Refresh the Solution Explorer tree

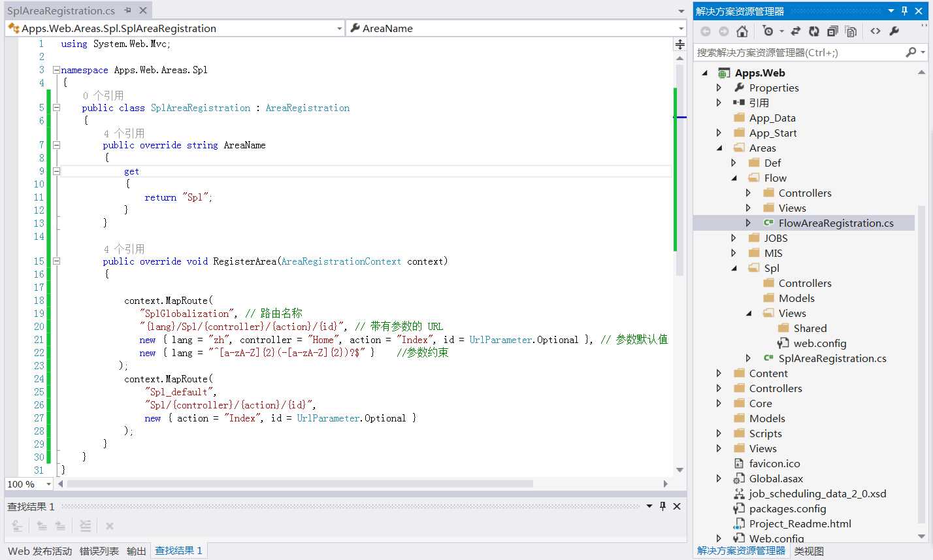click(x=814, y=31)
